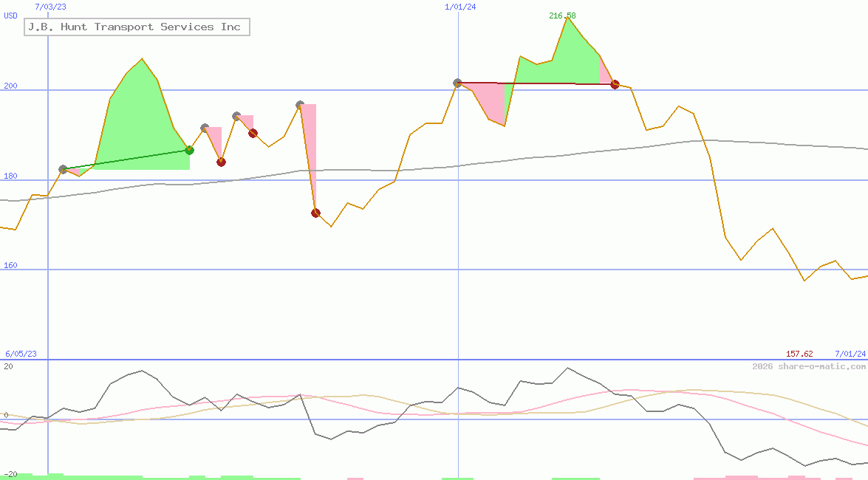Click the 180 price axis label

10,176
